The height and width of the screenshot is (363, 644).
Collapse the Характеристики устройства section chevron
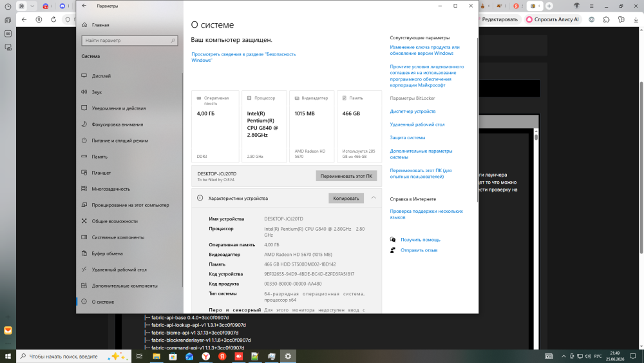(x=374, y=198)
